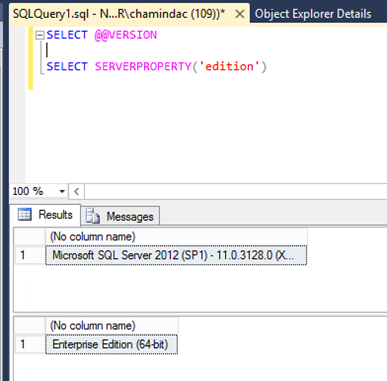This screenshot has width=387, height=381.
Task: Select row 1 header of edition result grid
Action: coord(30,344)
